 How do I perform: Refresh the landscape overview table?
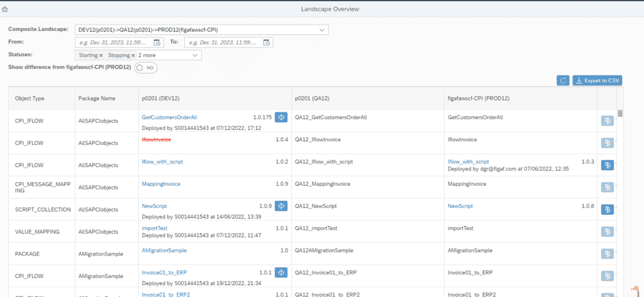pyautogui.click(x=563, y=80)
